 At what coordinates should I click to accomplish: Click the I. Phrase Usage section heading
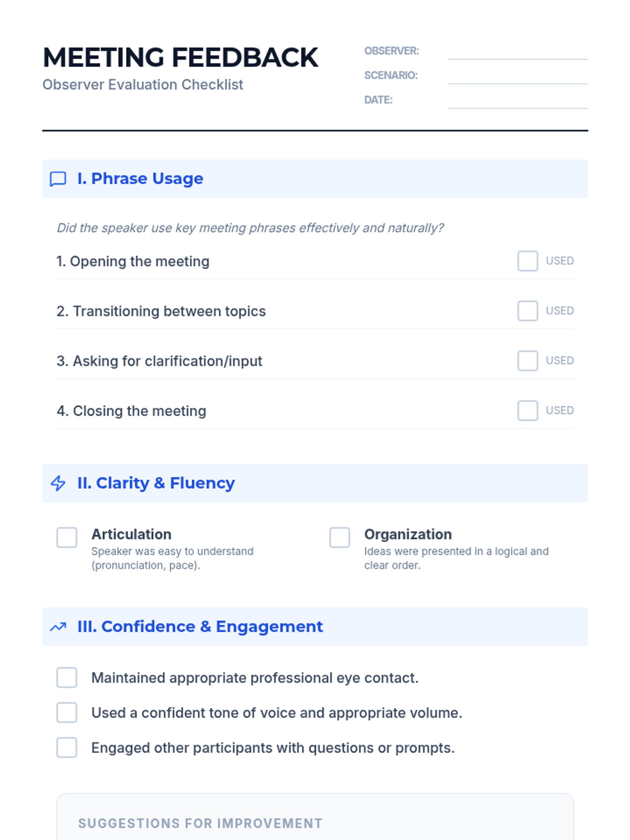pyautogui.click(x=140, y=179)
